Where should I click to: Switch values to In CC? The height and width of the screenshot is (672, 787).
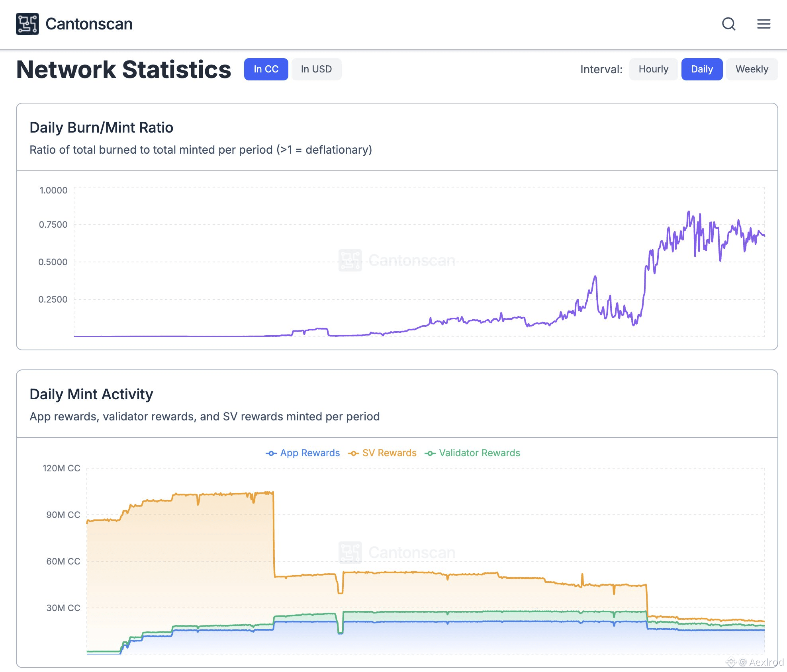pos(266,69)
